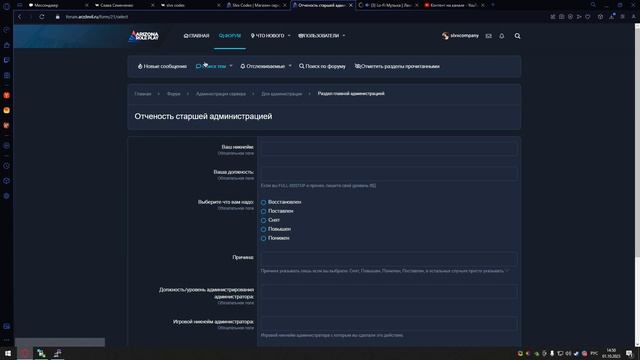This screenshot has height=360, width=640.
Task: Open the slixcompany account menu
Action: 460,36
